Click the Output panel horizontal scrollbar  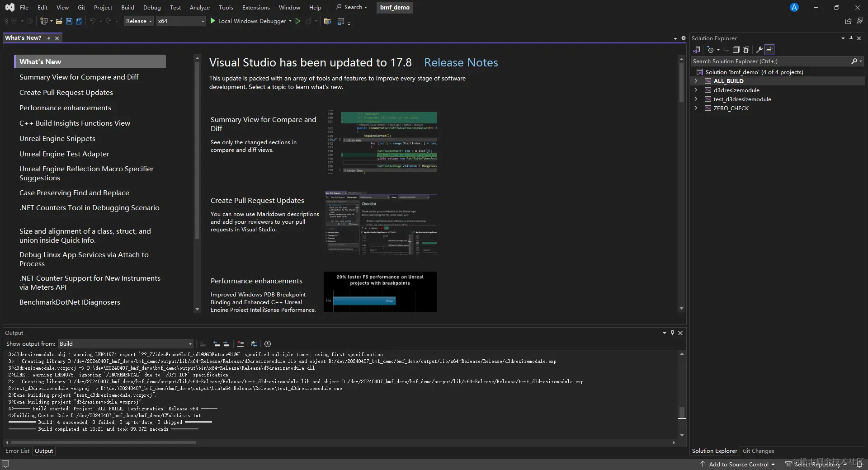104,442
